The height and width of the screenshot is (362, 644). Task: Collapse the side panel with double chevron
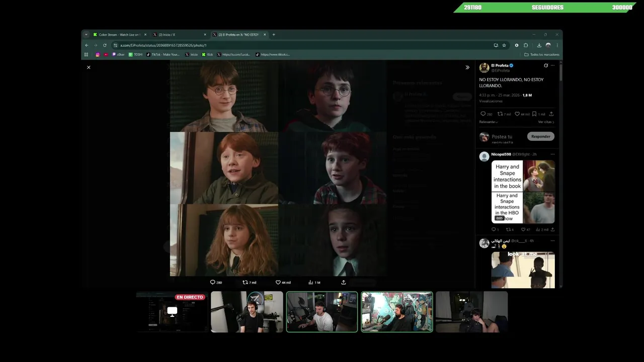tap(467, 67)
